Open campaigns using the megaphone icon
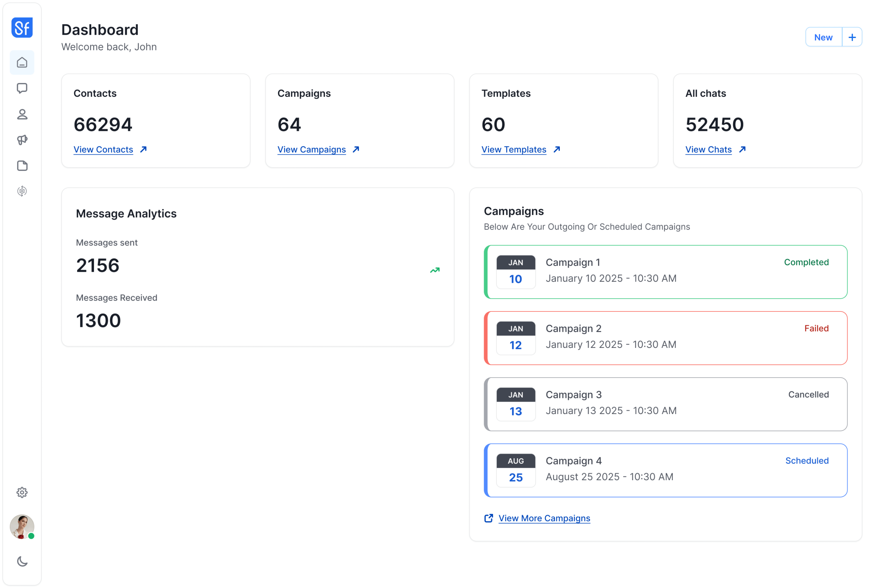The width and height of the screenshot is (882, 588). 22,140
